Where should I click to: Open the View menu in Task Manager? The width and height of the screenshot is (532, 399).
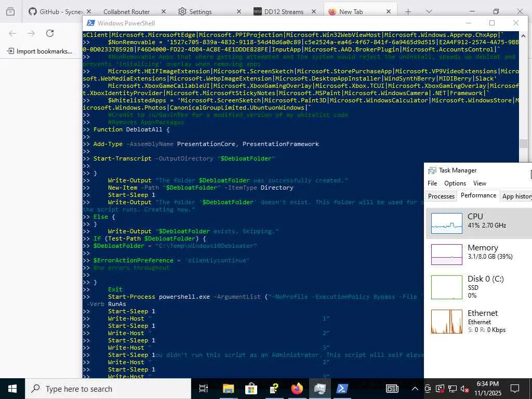pos(480,183)
